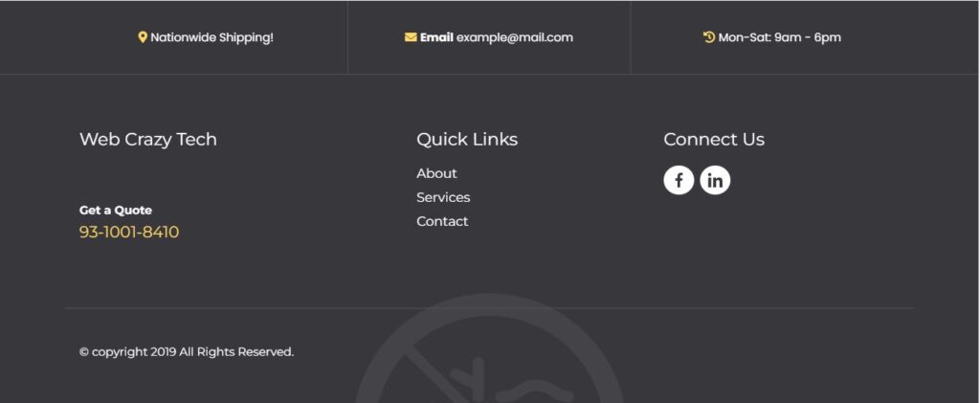The width and height of the screenshot is (980, 403).
Task: Click the yellow location pin icon
Action: click(x=143, y=37)
